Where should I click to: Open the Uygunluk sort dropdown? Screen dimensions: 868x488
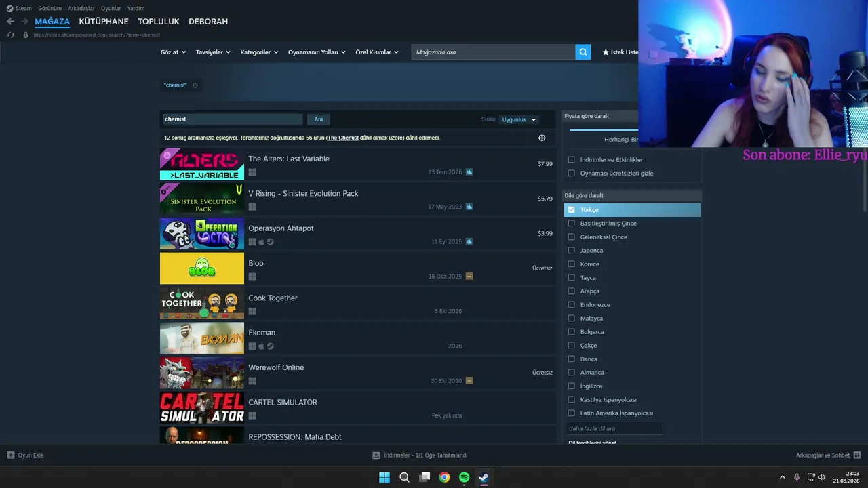tap(519, 120)
